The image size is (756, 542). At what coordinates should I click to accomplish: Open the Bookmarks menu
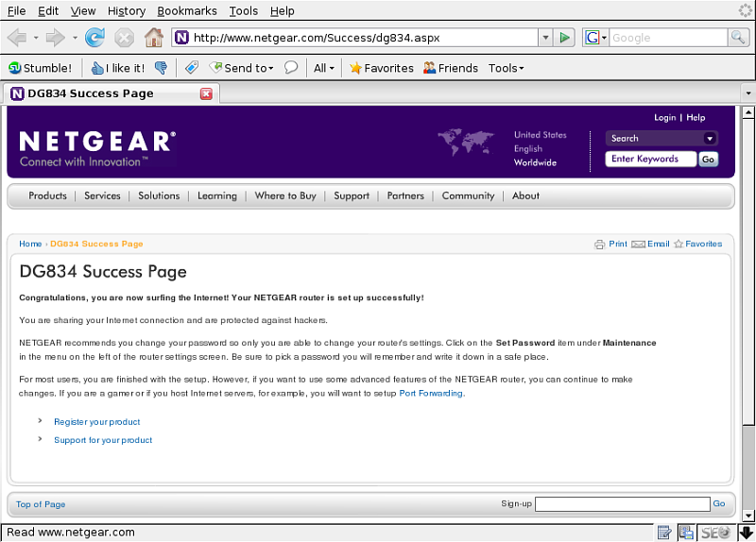click(x=186, y=11)
